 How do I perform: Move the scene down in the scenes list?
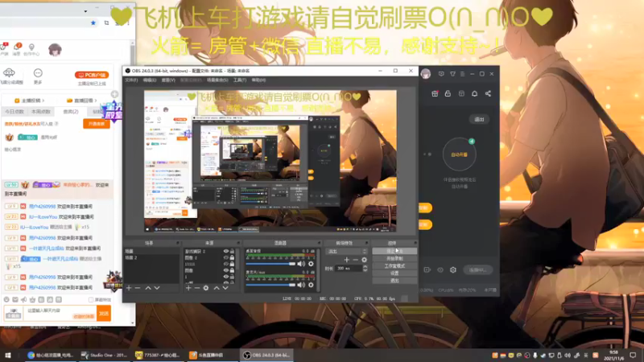pyautogui.click(x=157, y=288)
